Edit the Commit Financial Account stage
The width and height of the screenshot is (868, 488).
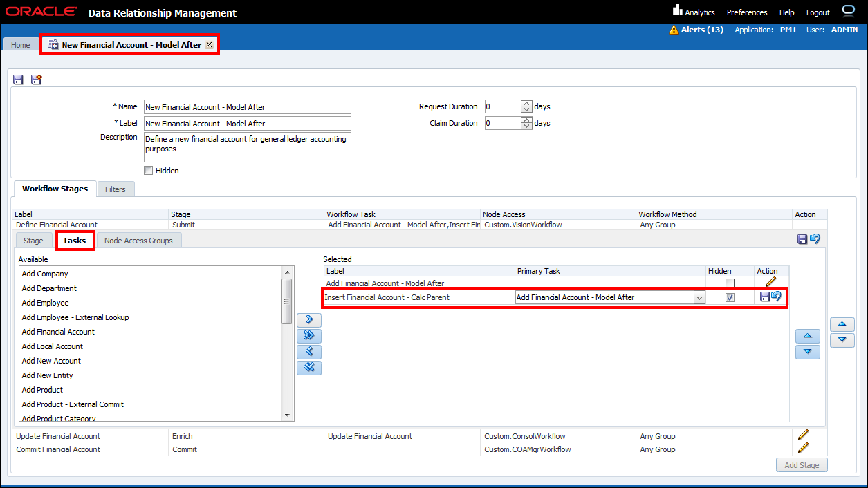803,448
